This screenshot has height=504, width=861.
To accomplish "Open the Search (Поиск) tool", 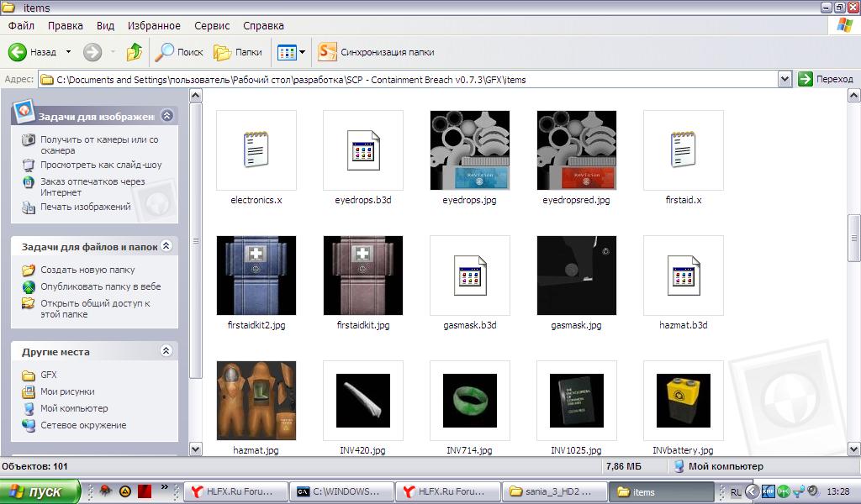I will pos(178,52).
